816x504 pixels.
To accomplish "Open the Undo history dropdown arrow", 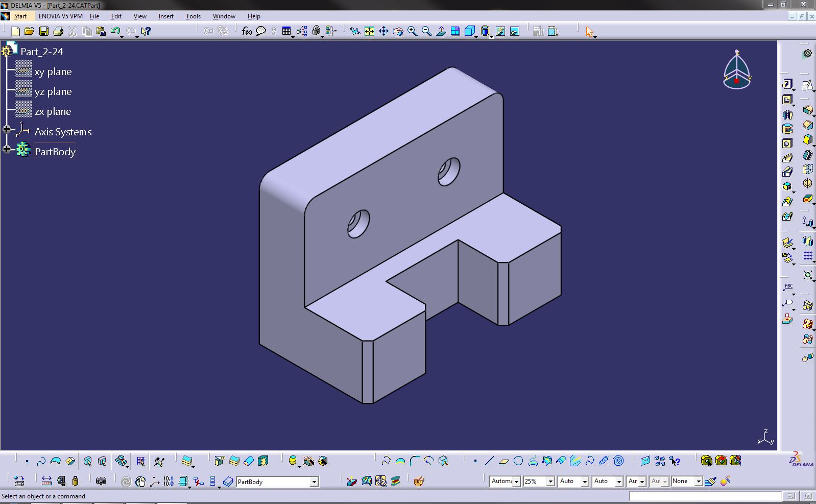I will click(x=122, y=36).
